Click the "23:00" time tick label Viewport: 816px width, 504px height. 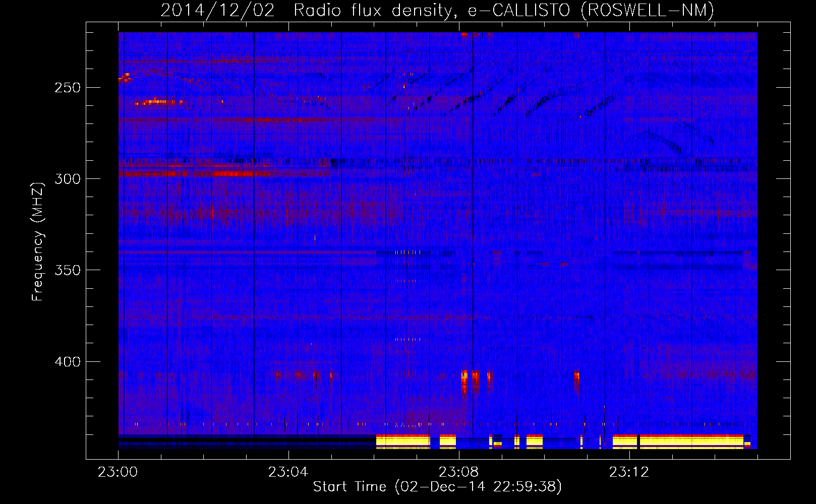click(x=118, y=472)
